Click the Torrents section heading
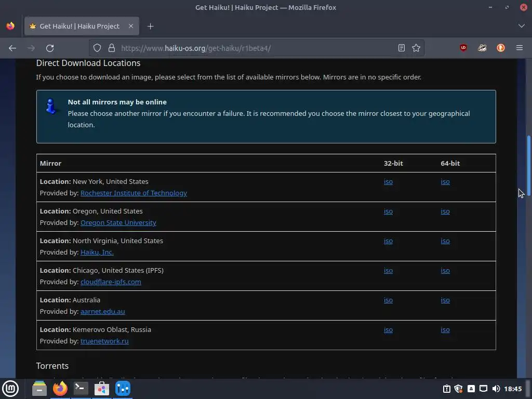Image resolution: width=532 pixels, height=399 pixels. pos(52,366)
